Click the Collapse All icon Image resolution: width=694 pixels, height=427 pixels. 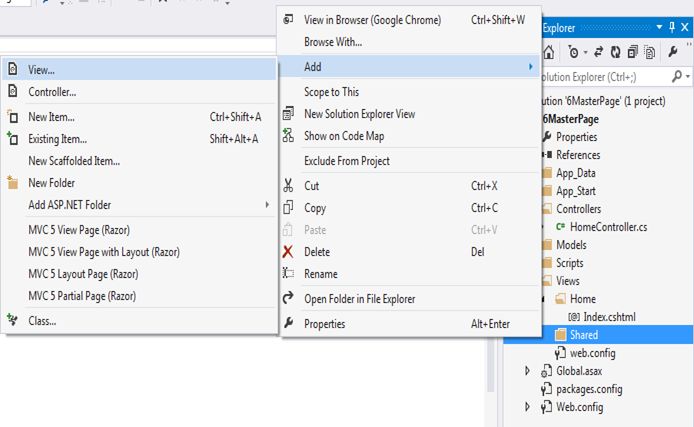pyautogui.click(x=633, y=52)
